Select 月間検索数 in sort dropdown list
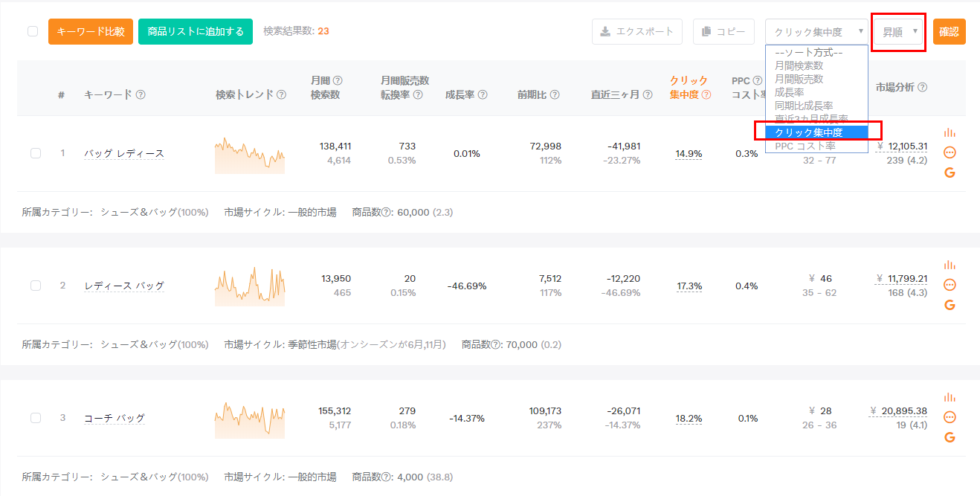Image resolution: width=980 pixels, height=496 pixels. tap(816, 65)
